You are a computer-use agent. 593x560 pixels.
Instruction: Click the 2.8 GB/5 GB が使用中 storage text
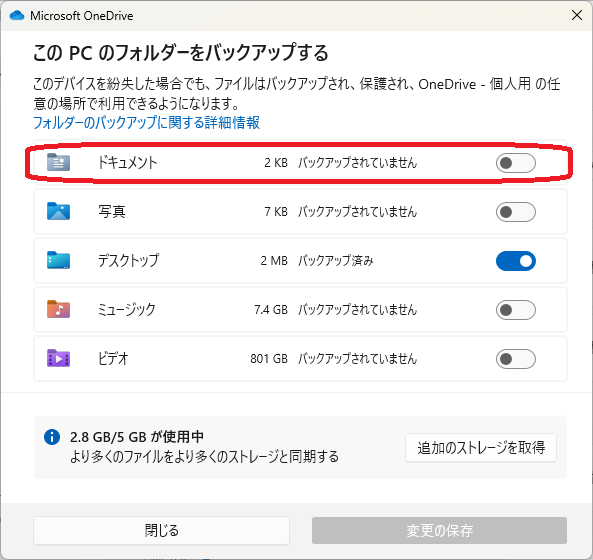pos(137,437)
